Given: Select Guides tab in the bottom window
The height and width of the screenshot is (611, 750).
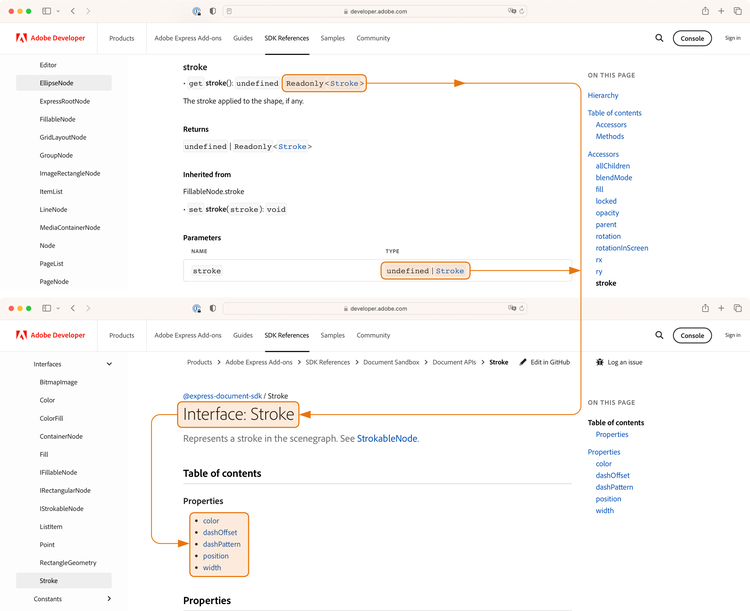Looking at the screenshot, I should 243,336.
